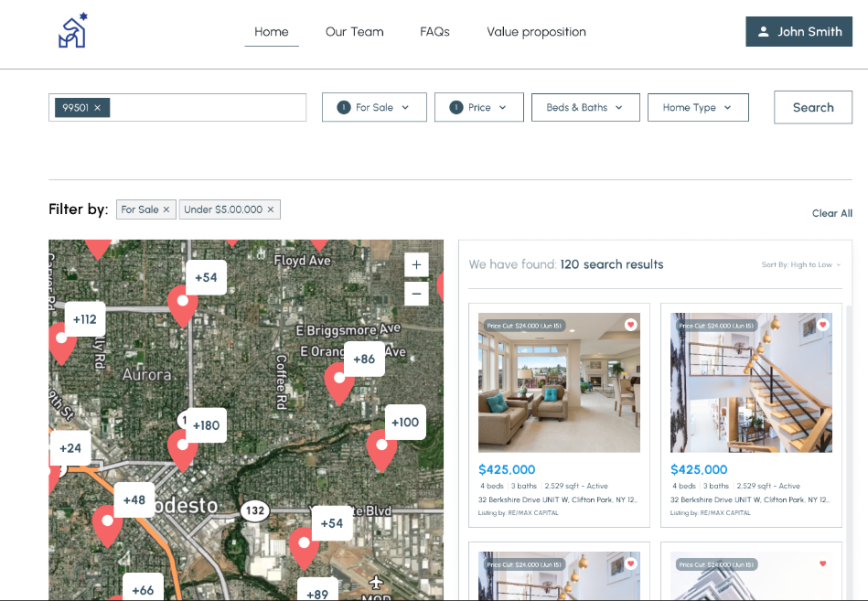
Task: Click the home logo icon top left
Action: click(71, 30)
